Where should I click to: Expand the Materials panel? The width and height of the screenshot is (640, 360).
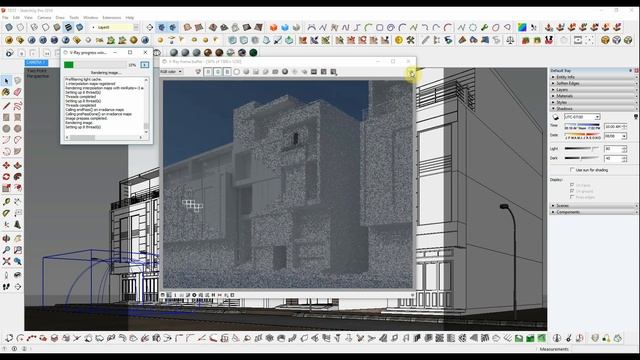click(x=593, y=96)
